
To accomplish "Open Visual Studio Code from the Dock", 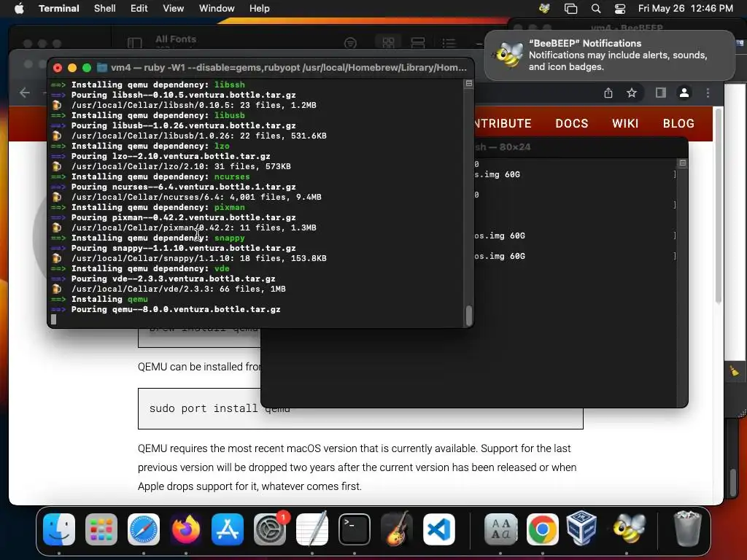I will coord(438,529).
